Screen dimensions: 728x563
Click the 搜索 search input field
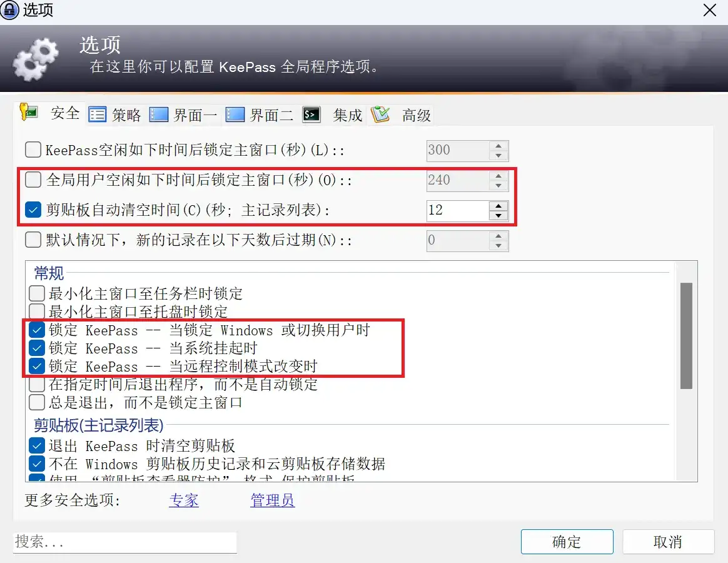coord(125,542)
